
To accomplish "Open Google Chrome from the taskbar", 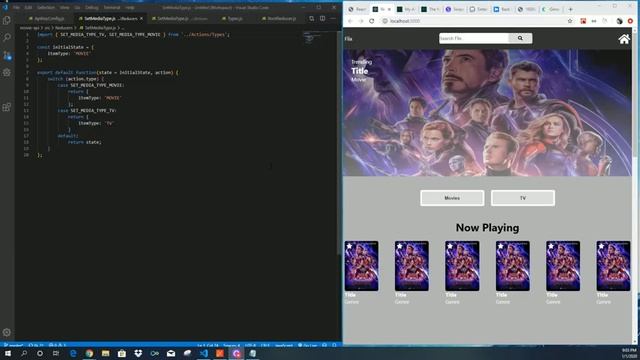I will point(89,353).
